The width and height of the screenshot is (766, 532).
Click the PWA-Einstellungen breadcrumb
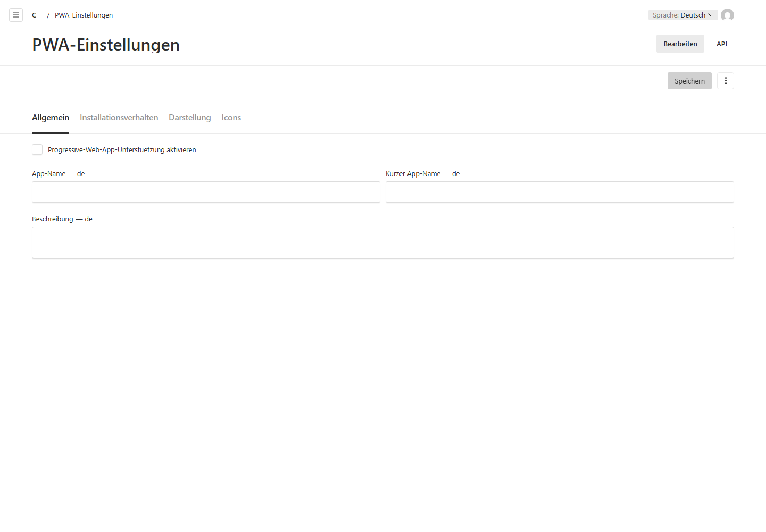point(84,15)
